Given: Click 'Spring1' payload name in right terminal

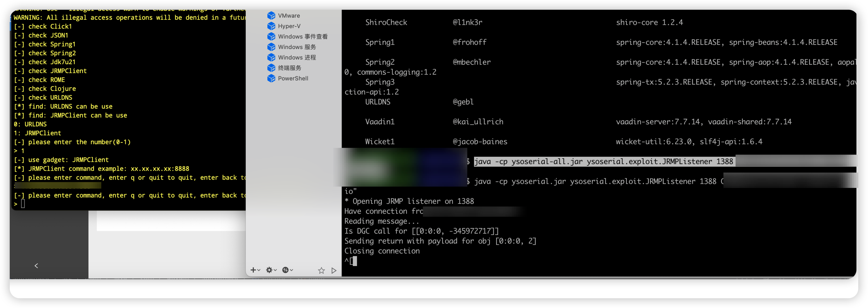Looking at the screenshot, I should click(380, 42).
